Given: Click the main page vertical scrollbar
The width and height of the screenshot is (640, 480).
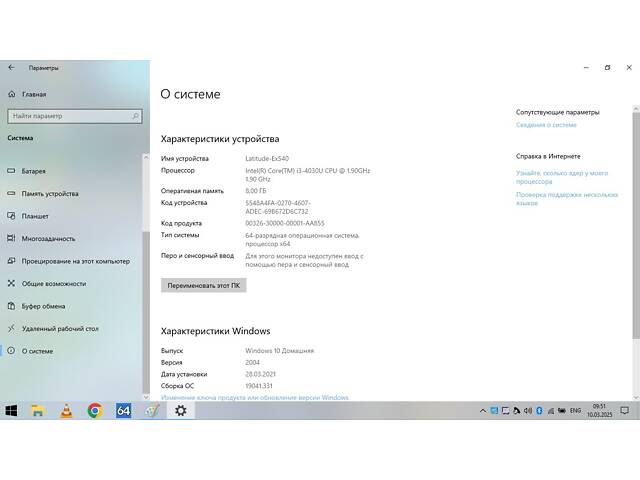Looking at the screenshot, I should (636, 225).
